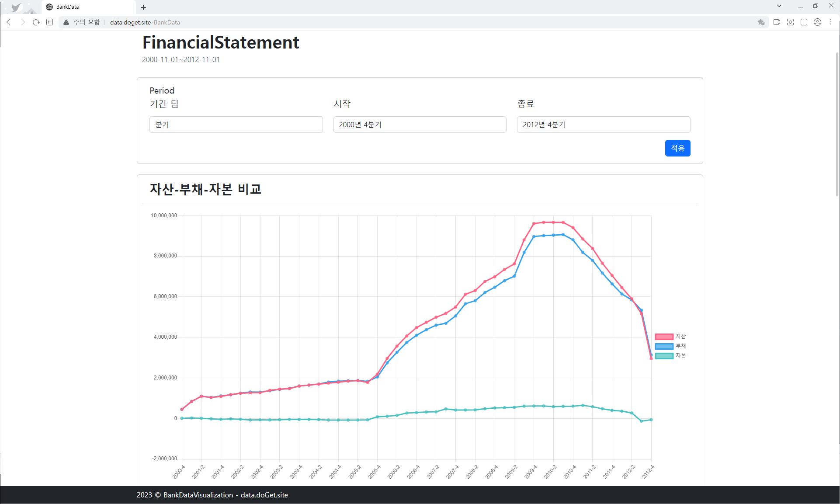The width and height of the screenshot is (840, 504).
Task: Open end dropdown showing 2012년 4분기
Action: coord(603,125)
